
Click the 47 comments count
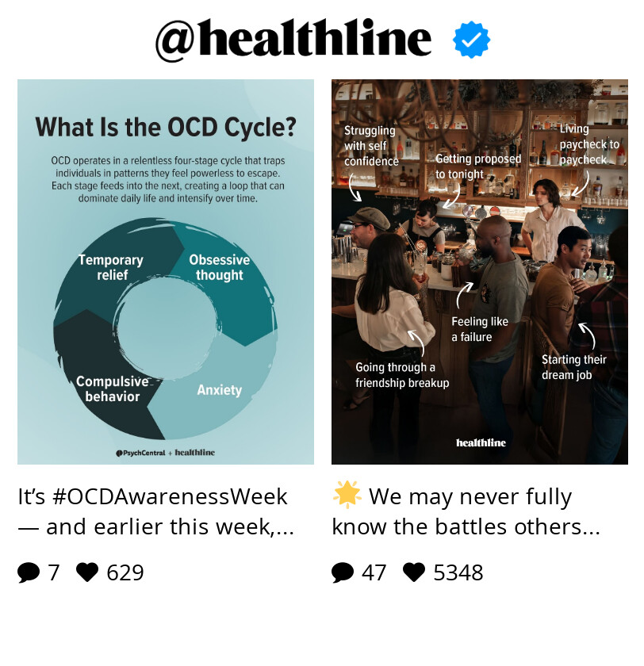coord(374,572)
